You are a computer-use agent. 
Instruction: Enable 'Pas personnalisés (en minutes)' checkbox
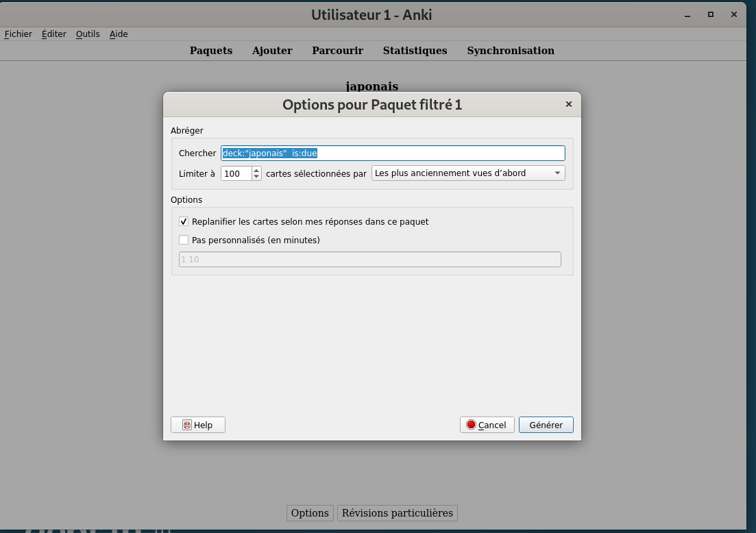[x=184, y=240]
